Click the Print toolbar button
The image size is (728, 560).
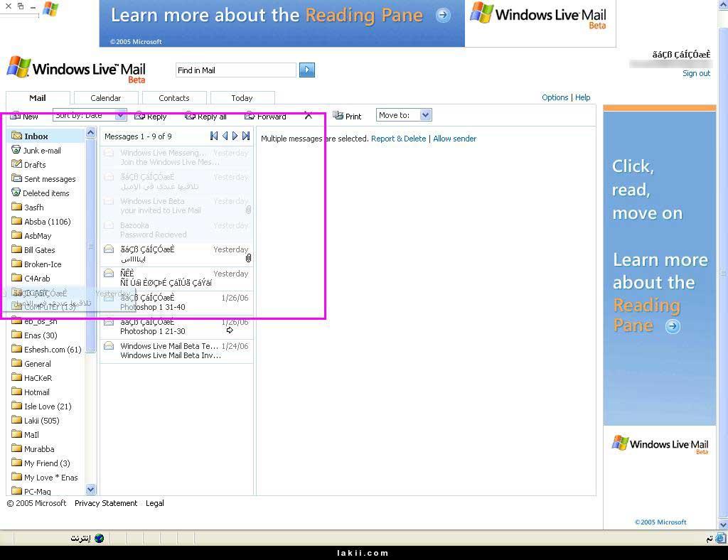[347, 116]
